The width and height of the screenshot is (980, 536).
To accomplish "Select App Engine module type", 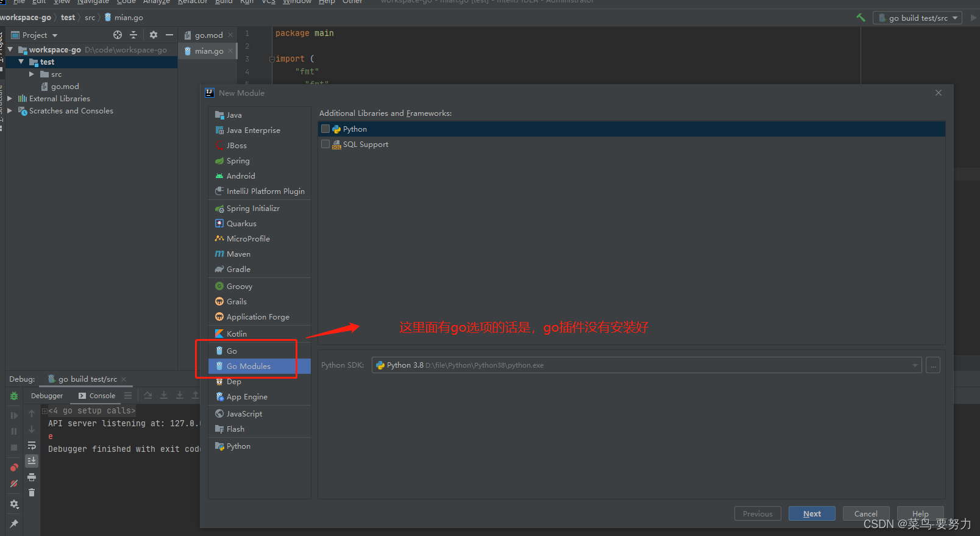I will 260,396.
